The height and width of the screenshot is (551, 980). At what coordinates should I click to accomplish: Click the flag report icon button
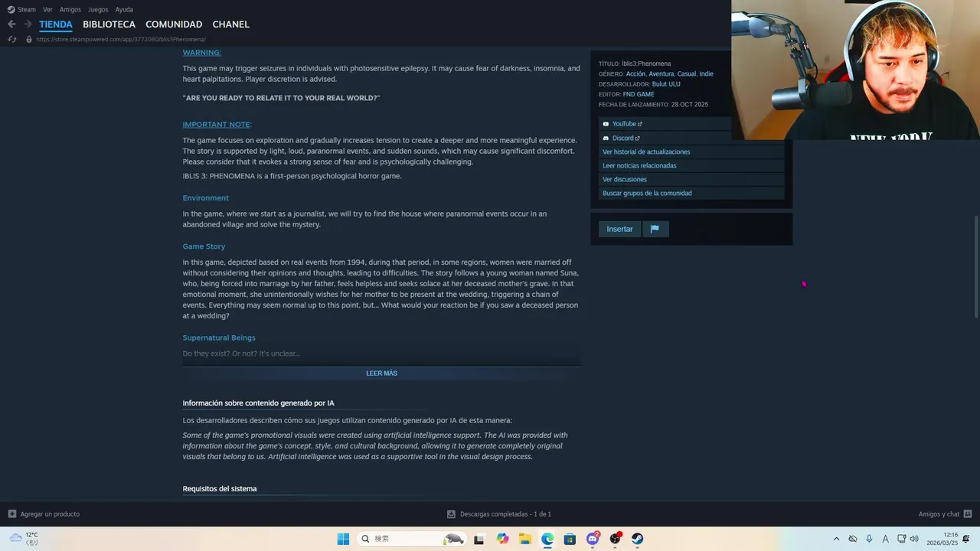[x=655, y=229]
